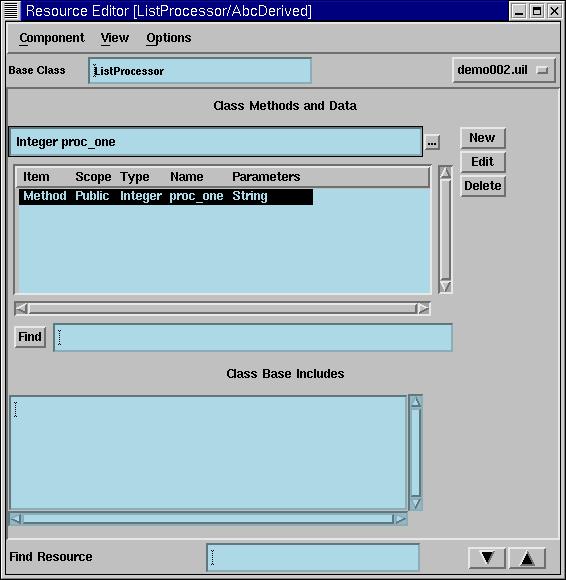566x580 pixels.
Task: Open the Component menu
Action: (x=52, y=38)
